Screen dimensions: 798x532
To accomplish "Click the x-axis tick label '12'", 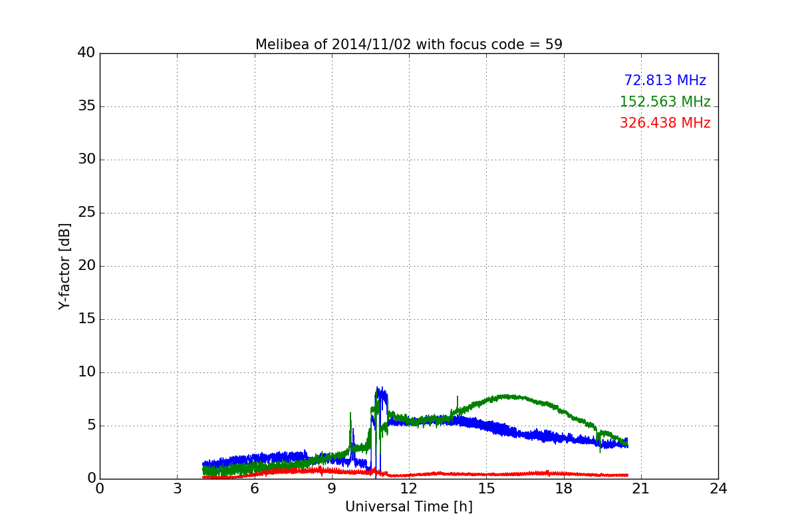I will [x=409, y=489].
